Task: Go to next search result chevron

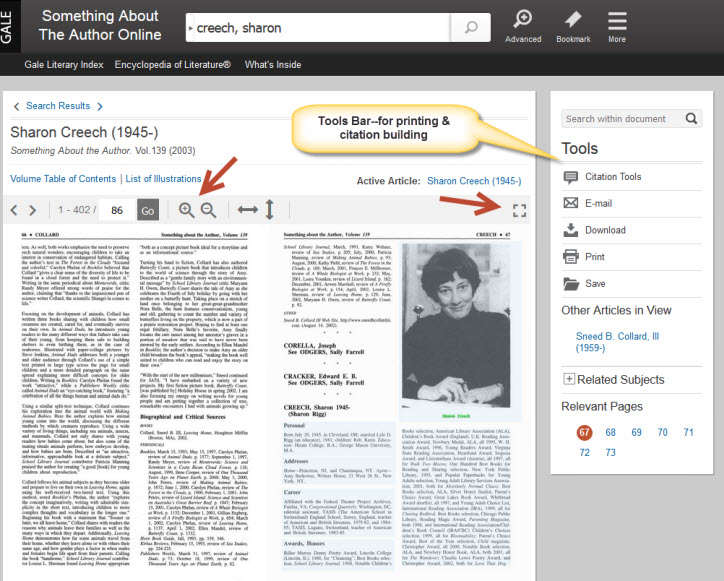Action: click(100, 106)
